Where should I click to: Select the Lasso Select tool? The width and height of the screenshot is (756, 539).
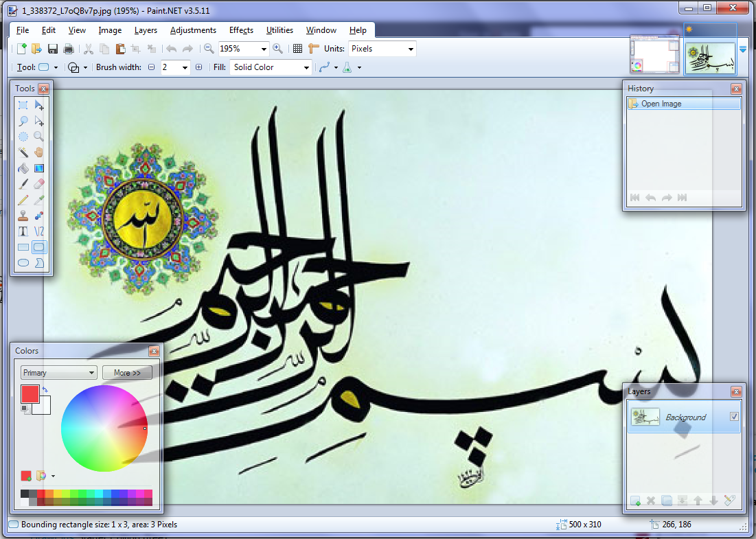23,121
